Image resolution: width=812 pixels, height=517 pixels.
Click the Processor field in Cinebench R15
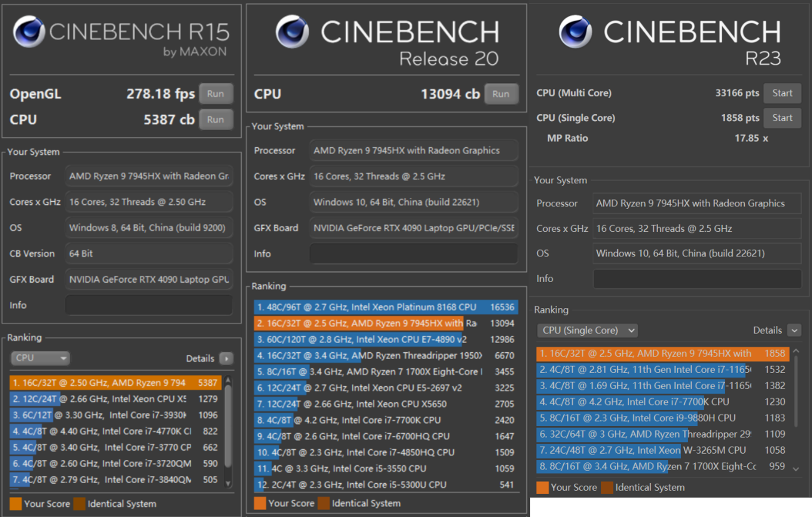pyautogui.click(x=149, y=176)
